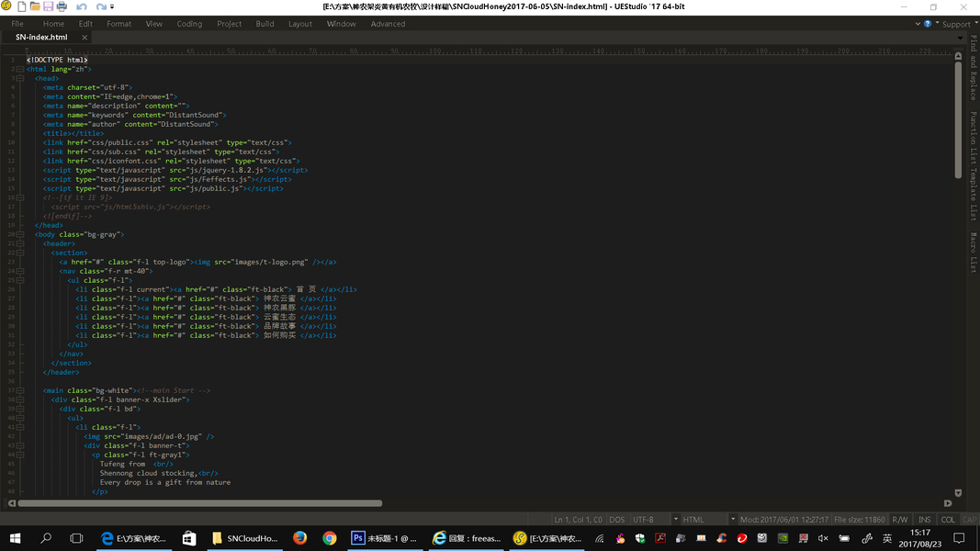Viewport: 980px width, 551px height.
Task: Open the Edit menu
Action: pyautogui.click(x=85, y=24)
